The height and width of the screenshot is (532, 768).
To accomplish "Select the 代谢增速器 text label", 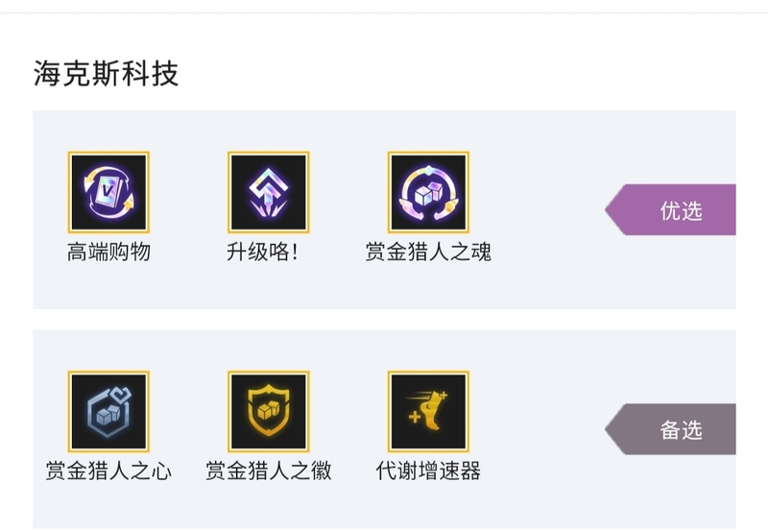I will tap(428, 471).
